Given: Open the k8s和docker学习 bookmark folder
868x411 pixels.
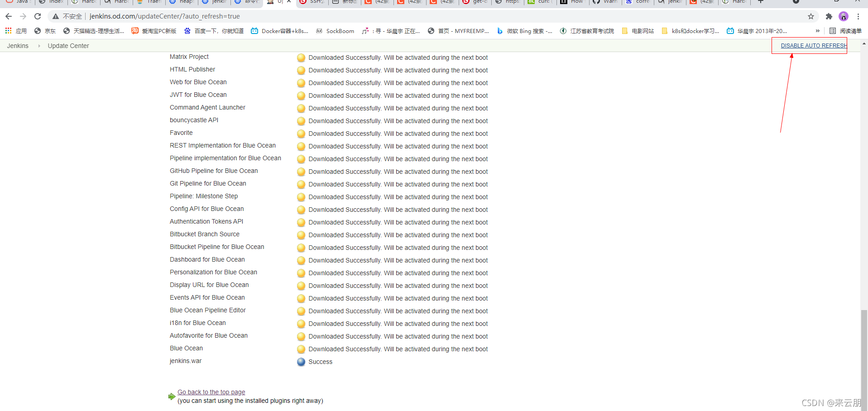Looking at the screenshot, I should (x=691, y=31).
